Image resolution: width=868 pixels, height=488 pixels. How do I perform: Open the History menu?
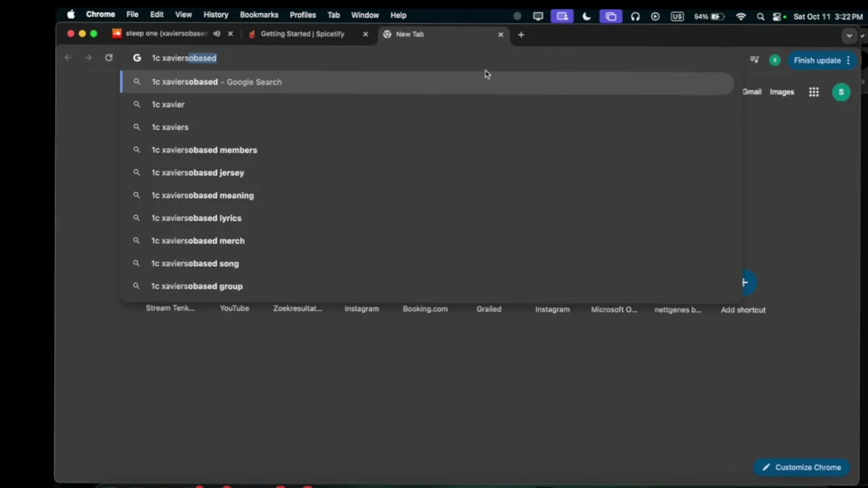(x=216, y=15)
